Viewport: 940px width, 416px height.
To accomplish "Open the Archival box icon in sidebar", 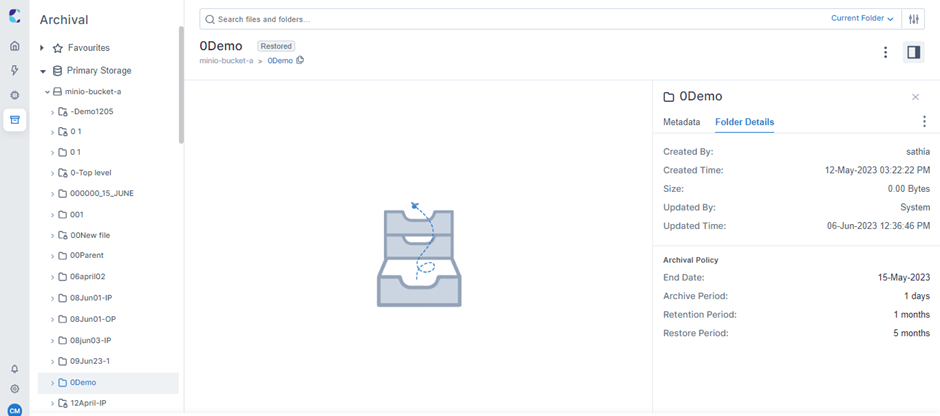I will tap(15, 119).
